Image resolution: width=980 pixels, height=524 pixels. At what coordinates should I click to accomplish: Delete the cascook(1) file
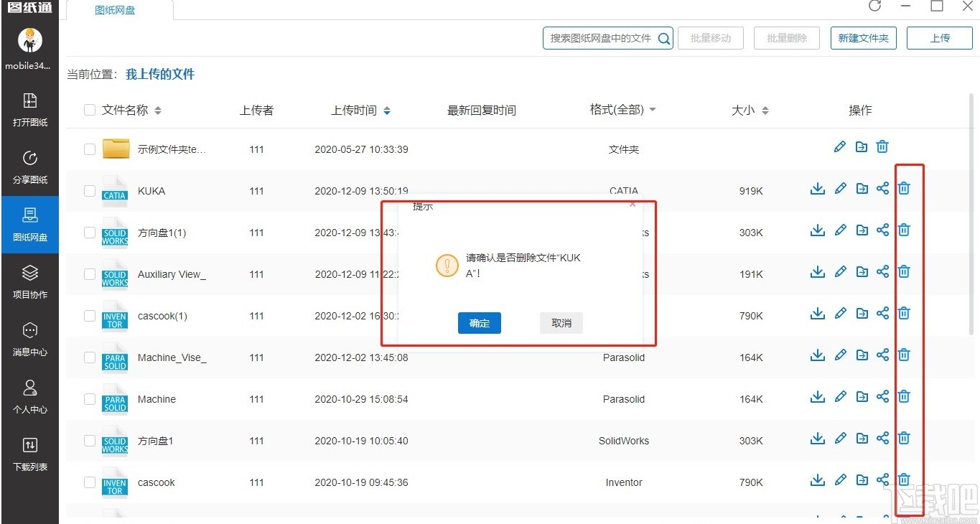pyautogui.click(x=904, y=313)
